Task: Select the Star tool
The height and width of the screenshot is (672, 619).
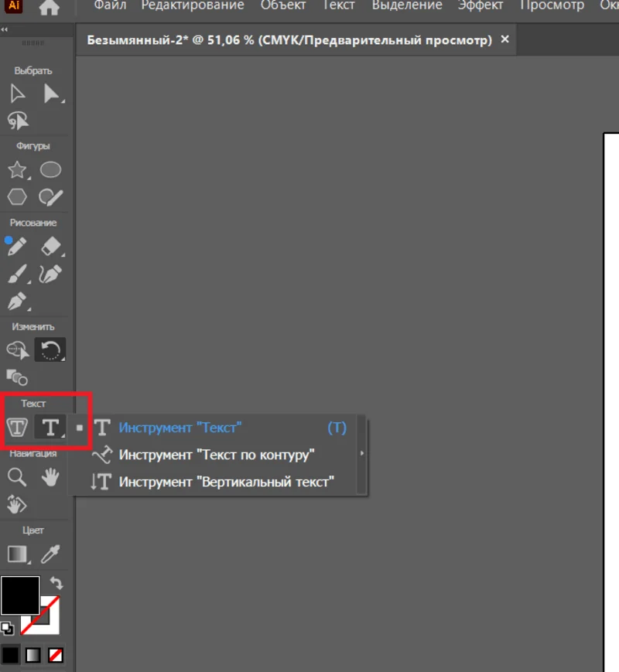Action: 18,170
